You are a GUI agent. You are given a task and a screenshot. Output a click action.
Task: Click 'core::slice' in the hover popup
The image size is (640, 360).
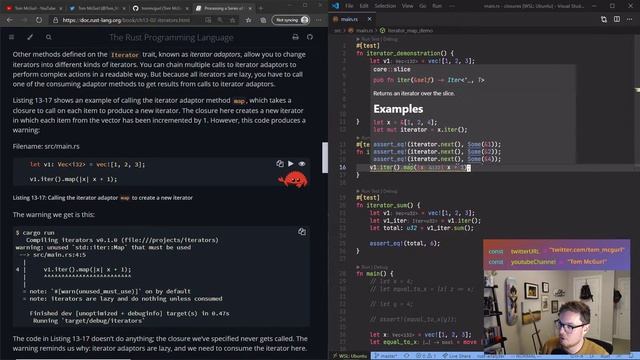click(x=391, y=69)
